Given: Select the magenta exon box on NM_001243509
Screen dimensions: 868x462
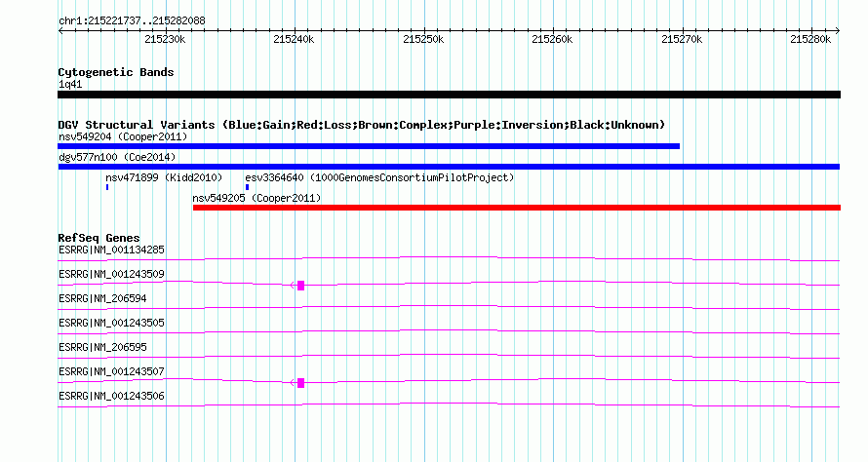Looking at the screenshot, I should coord(300,286).
